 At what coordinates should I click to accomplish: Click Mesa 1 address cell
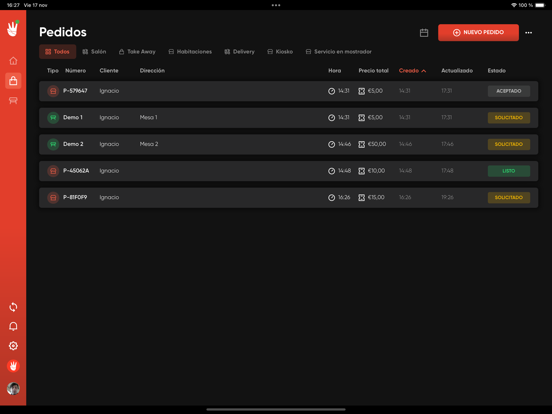click(x=149, y=118)
